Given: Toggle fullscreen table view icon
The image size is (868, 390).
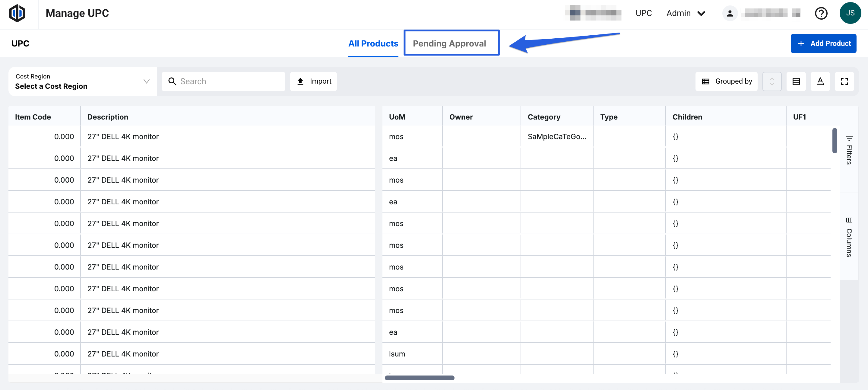Looking at the screenshot, I should click(844, 81).
